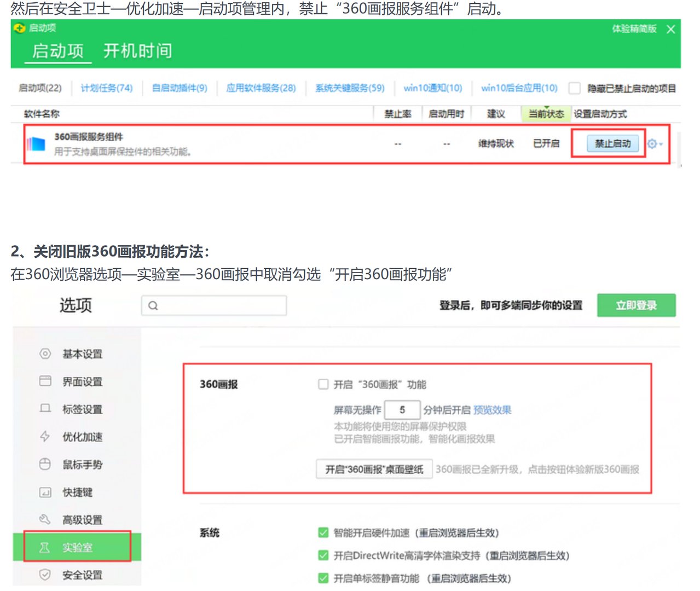Click the green 立即登录 button
The width and height of the screenshot is (700, 591).
coord(636,305)
